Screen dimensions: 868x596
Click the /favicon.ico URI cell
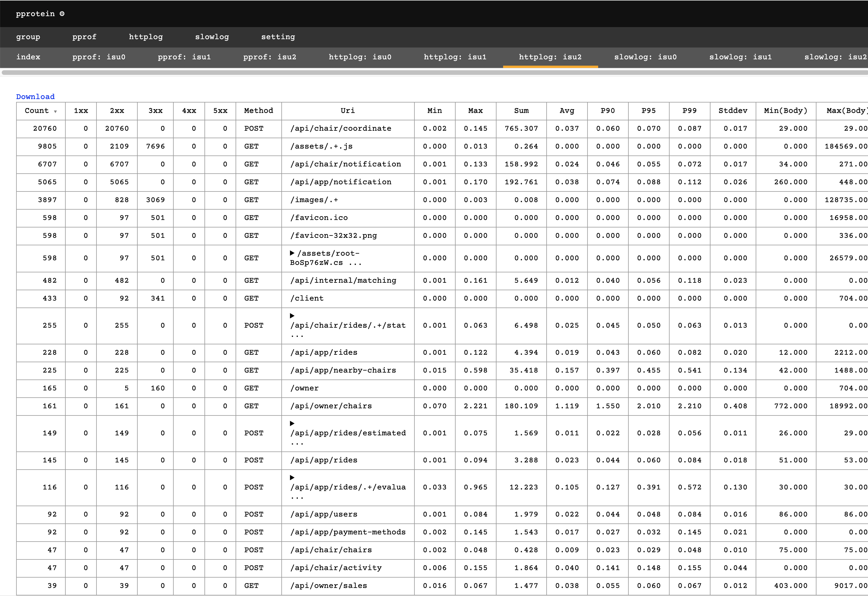point(348,218)
